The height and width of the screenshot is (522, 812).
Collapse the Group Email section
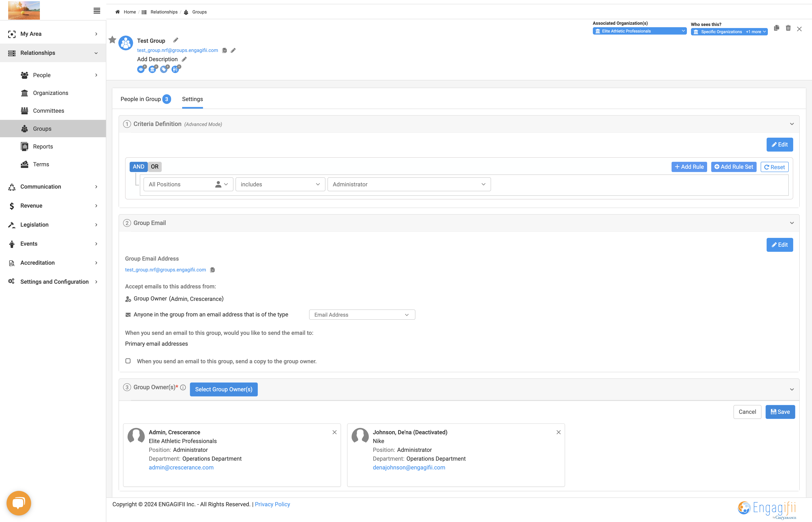click(x=792, y=223)
